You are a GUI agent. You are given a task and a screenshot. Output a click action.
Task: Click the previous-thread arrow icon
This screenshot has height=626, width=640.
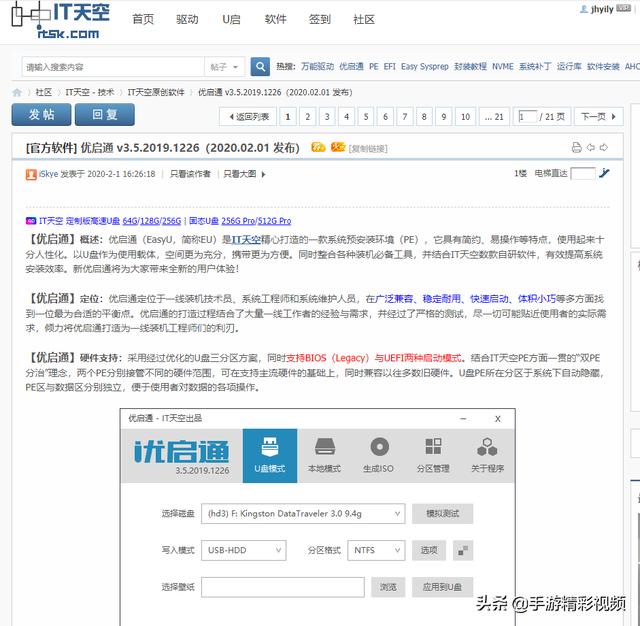(590, 147)
